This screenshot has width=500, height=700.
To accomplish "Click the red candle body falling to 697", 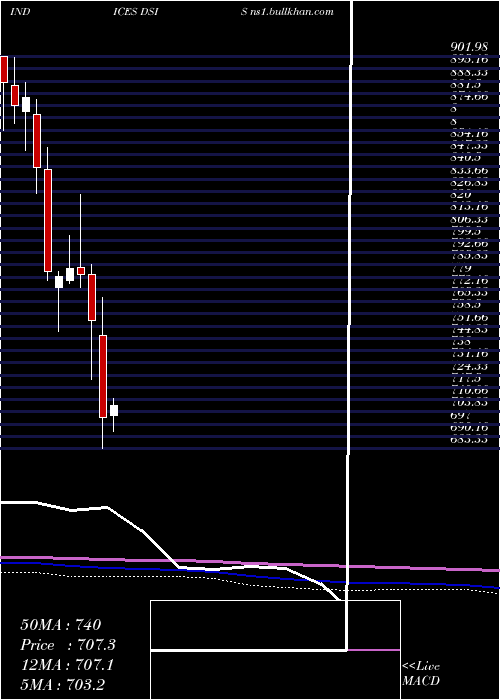I will (x=103, y=376).
